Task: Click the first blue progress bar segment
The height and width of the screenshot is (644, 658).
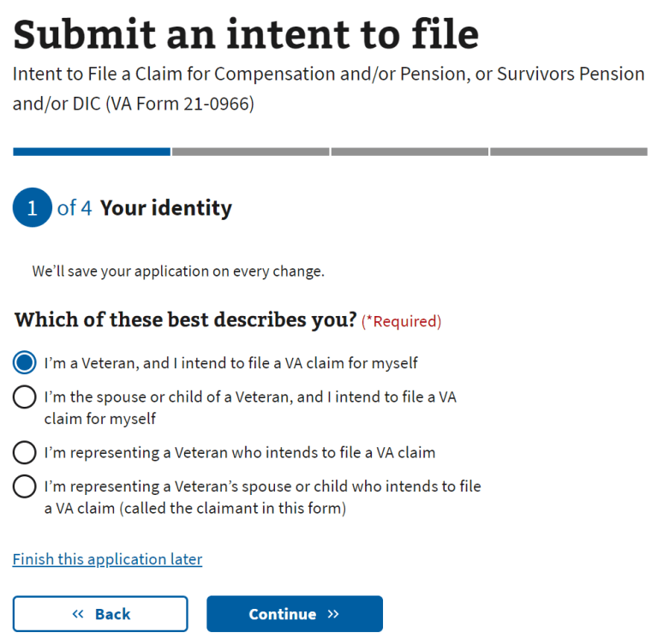Action: 91,152
